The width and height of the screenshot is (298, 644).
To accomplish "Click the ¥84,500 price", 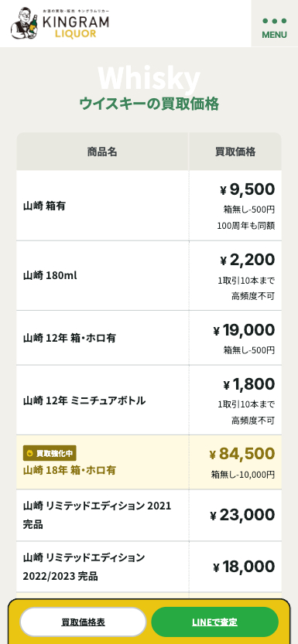I will click(241, 454).
